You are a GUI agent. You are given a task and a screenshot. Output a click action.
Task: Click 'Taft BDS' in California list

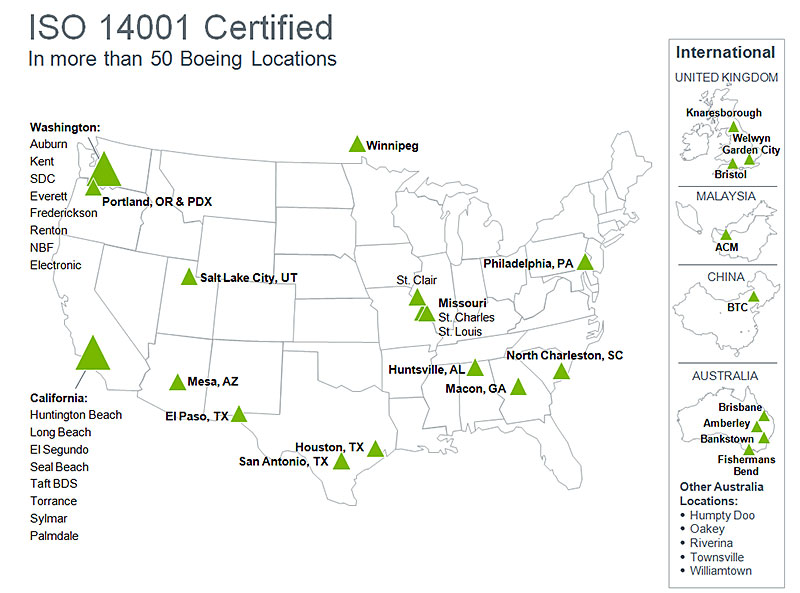(54, 484)
